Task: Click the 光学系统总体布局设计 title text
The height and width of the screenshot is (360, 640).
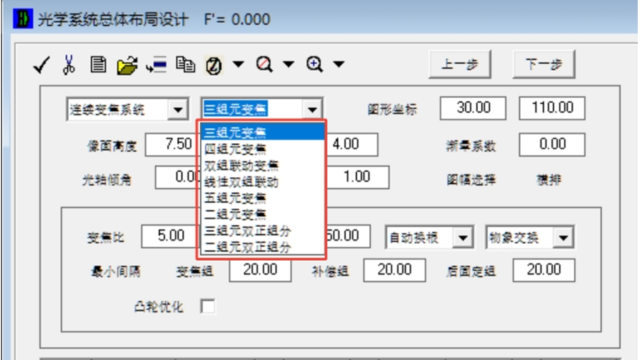Action: pos(113,19)
